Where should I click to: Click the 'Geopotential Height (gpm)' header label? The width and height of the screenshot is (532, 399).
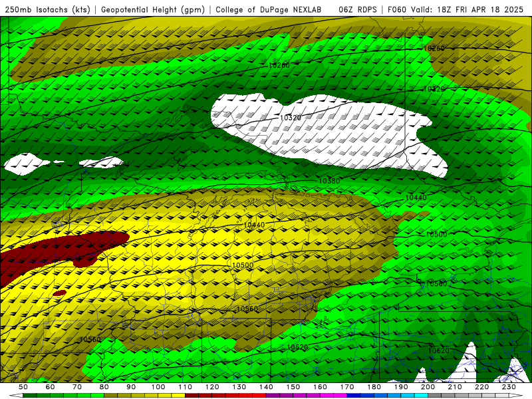pyautogui.click(x=153, y=10)
